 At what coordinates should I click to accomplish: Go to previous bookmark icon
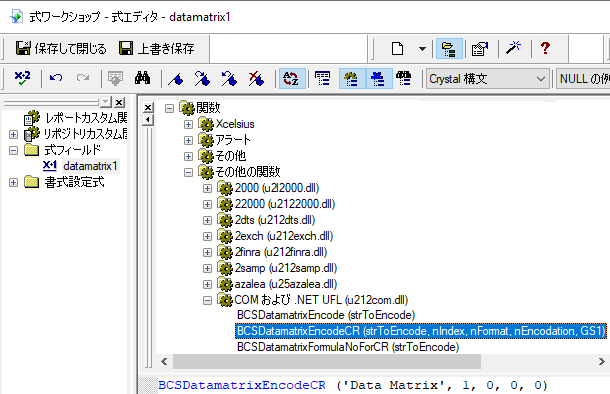click(x=229, y=79)
